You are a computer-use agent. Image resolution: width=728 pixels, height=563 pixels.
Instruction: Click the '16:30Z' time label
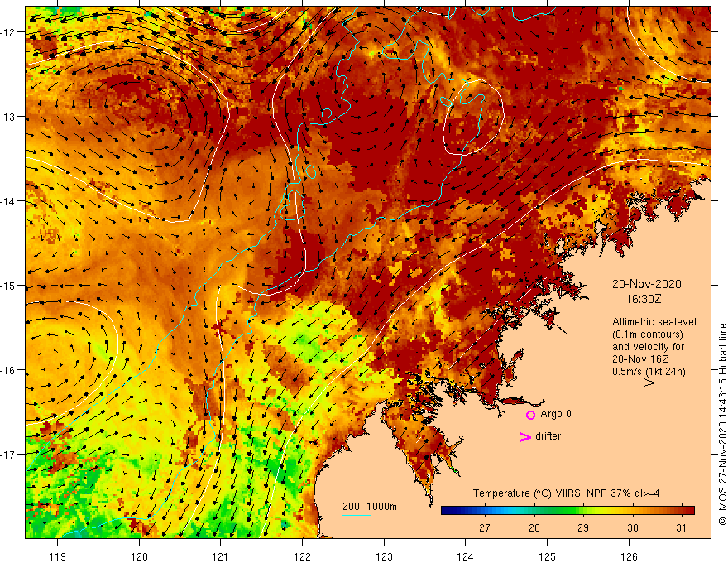[x=643, y=299]
